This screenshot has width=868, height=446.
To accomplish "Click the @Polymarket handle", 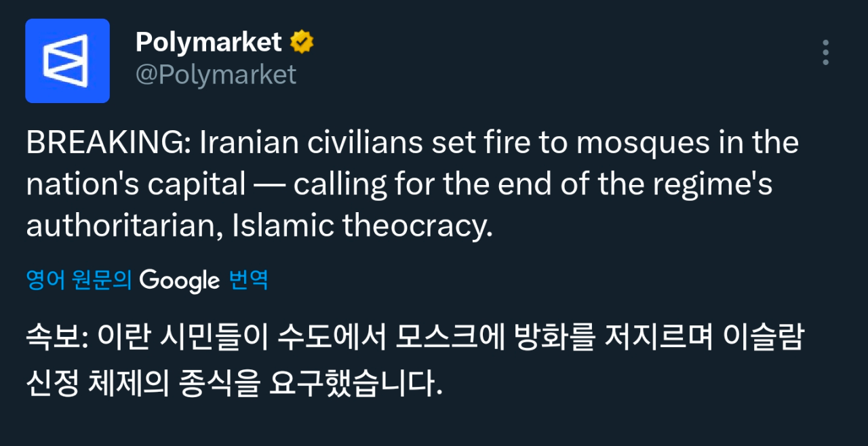I will click(216, 75).
